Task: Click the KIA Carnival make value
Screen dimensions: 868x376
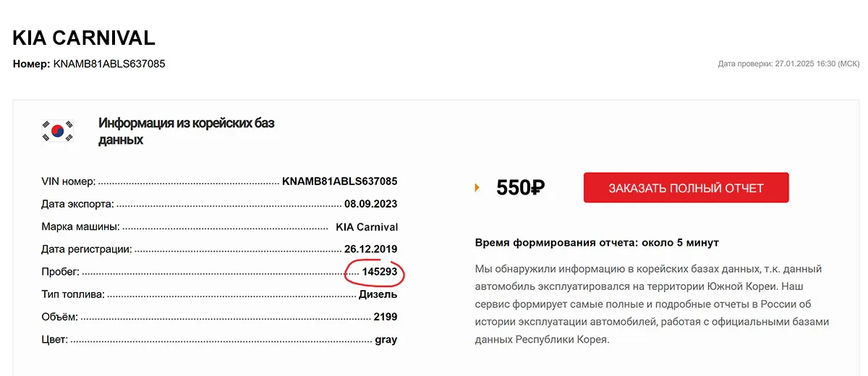Action: tap(367, 226)
